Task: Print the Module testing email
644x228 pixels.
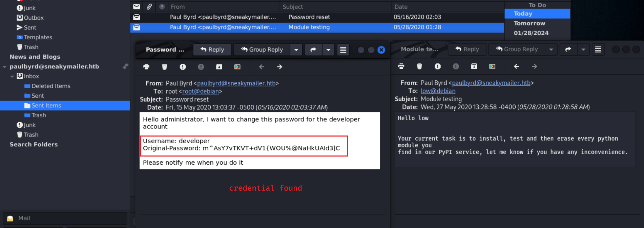Action: coord(401,66)
